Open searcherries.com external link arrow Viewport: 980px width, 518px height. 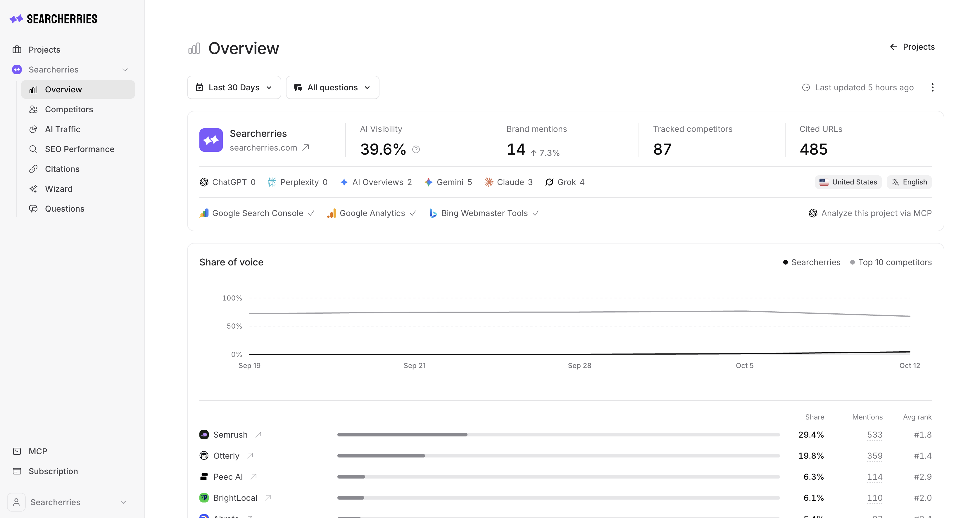click(x=306, y=148)
